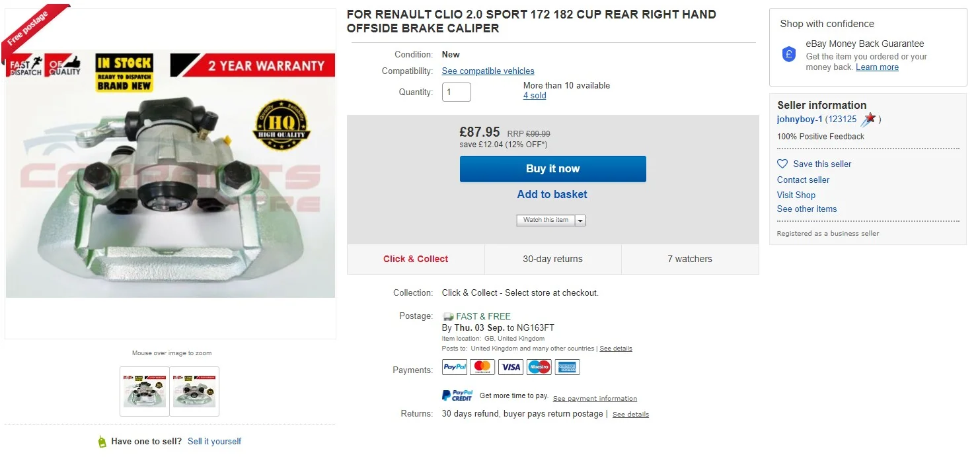This screenshot has height=476, width=980.
Task: Open the 4 sold link
Action: coord(535,96)
